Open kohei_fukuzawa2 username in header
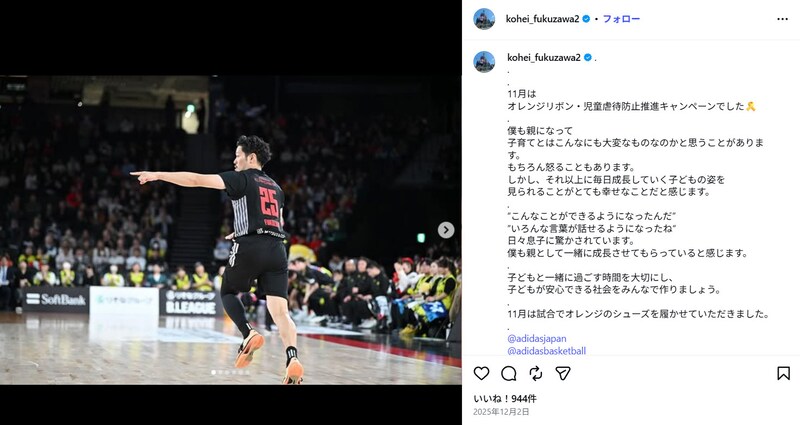Screen dimensions: 800x425 point(542,19)
